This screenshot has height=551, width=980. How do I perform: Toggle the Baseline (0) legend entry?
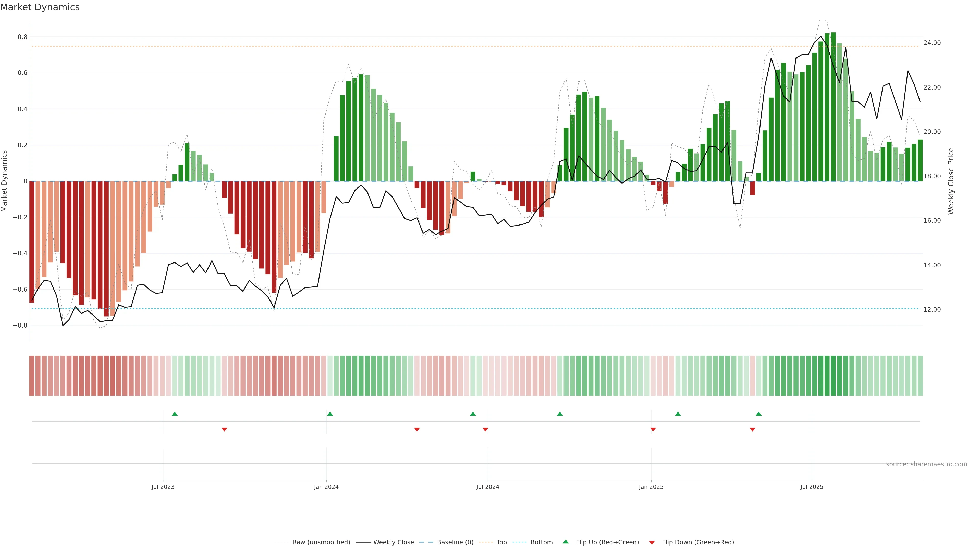coord(455,542)
